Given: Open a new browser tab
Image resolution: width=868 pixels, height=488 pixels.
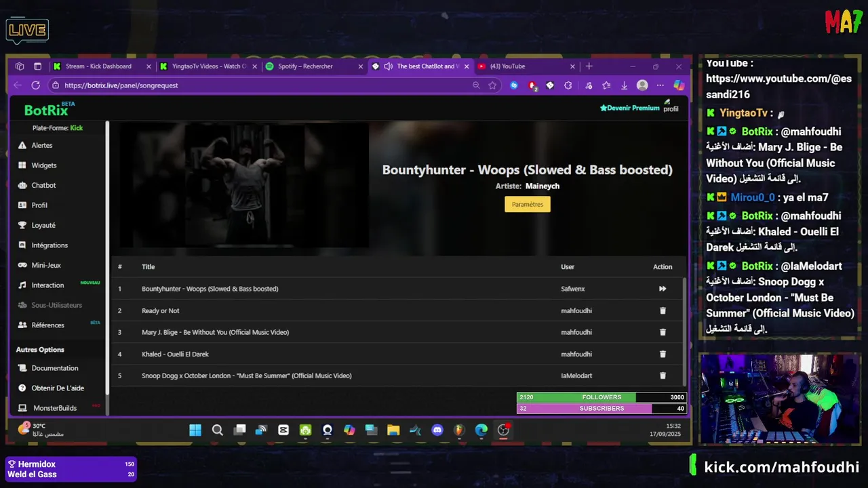Looking at the screenshot, I should coord(589,66).
